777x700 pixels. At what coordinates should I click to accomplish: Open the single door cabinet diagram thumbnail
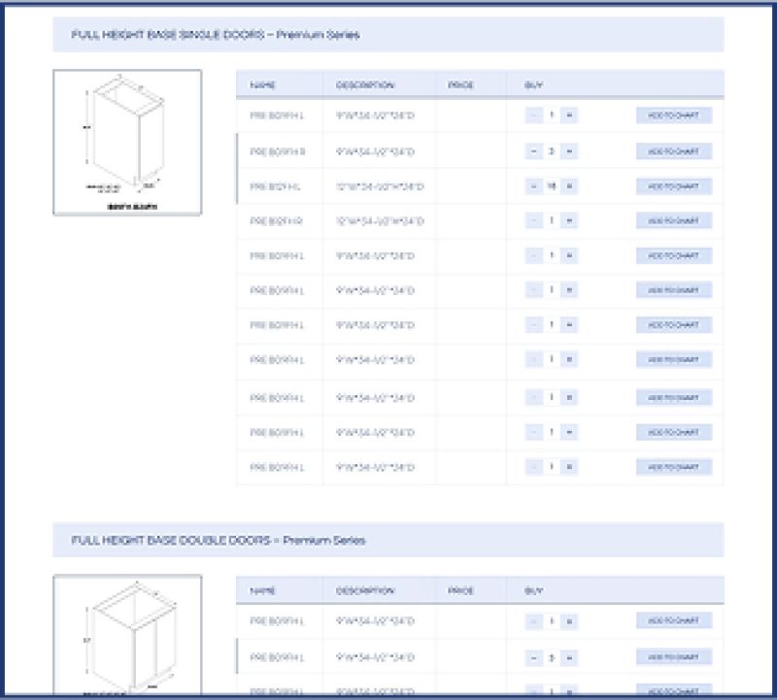[127, 142]
